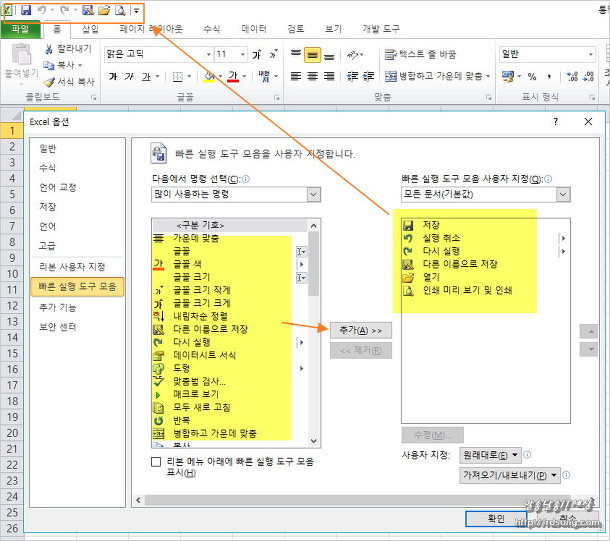
Task: Click the Format Painter (서식 복사) icon
Action: (49, 81)
